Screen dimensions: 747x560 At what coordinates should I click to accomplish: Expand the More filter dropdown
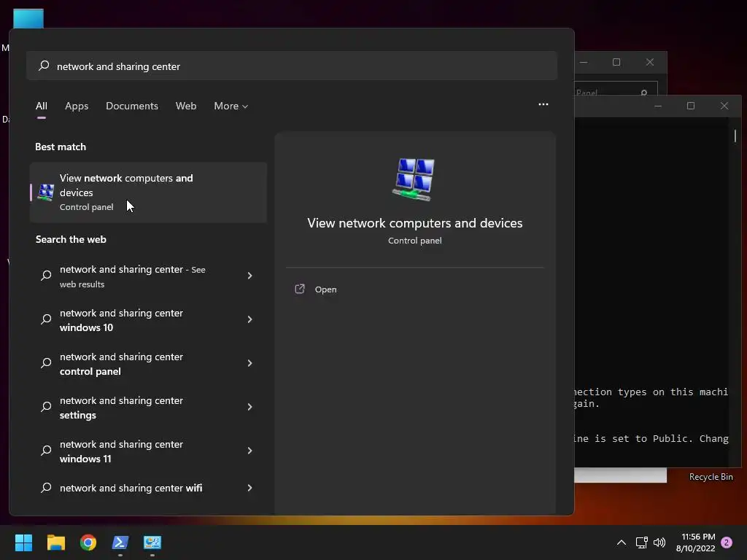click(x=231, y=106)
